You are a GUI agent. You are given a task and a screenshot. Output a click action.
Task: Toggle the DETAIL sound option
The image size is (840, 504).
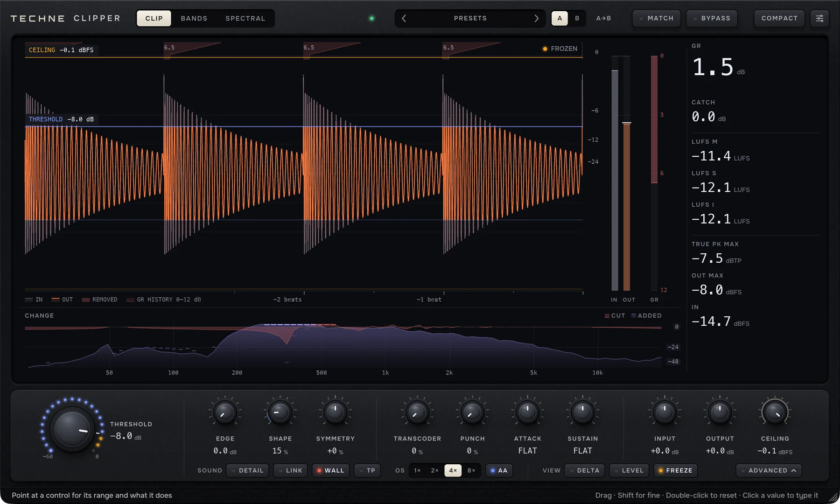coord(247,470)
